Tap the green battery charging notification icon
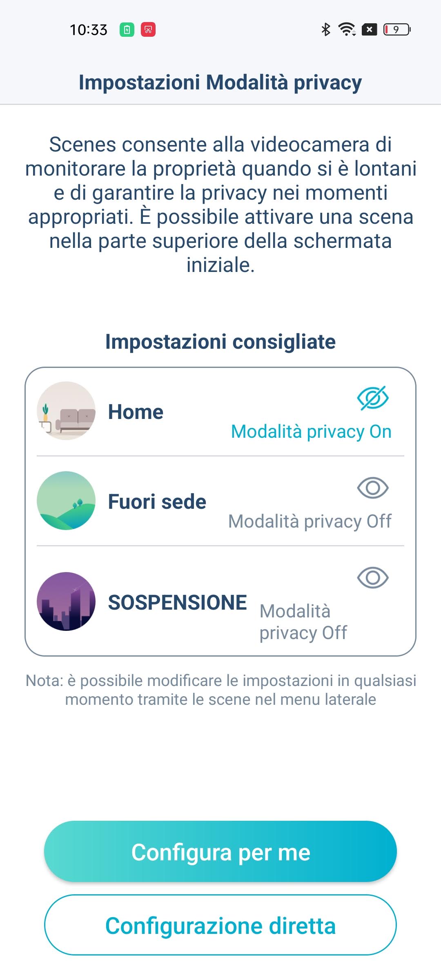This screenshot has width=441, height=980. pos(127,29)
